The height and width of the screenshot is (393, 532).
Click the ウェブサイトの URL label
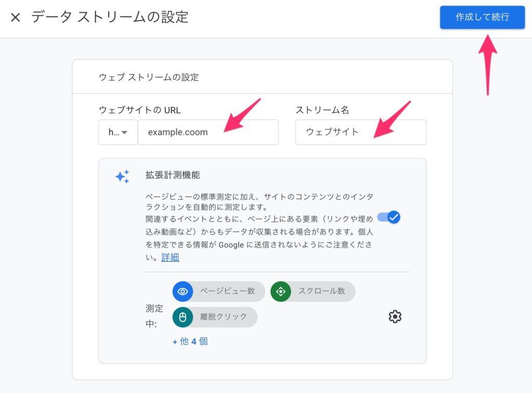tap(140, 110)
